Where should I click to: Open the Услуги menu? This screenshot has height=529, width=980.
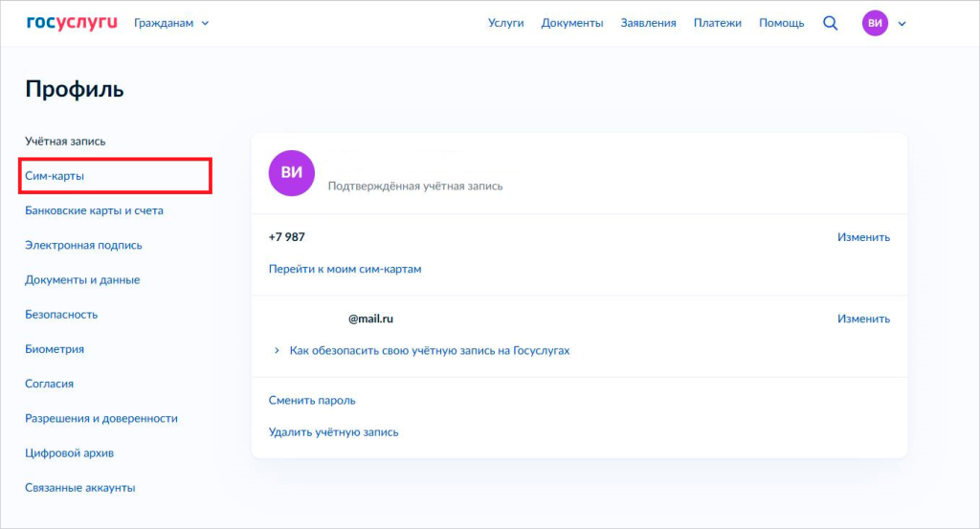click(505, 23)
